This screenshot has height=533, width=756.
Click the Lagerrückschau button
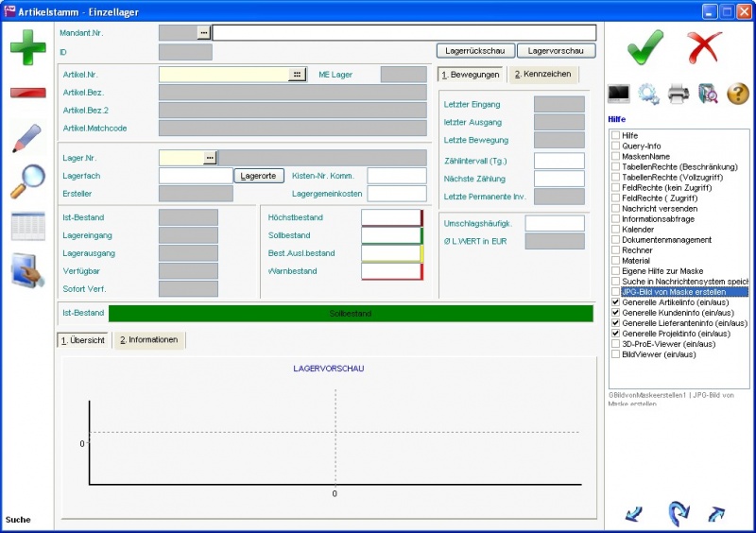point(474,51)
